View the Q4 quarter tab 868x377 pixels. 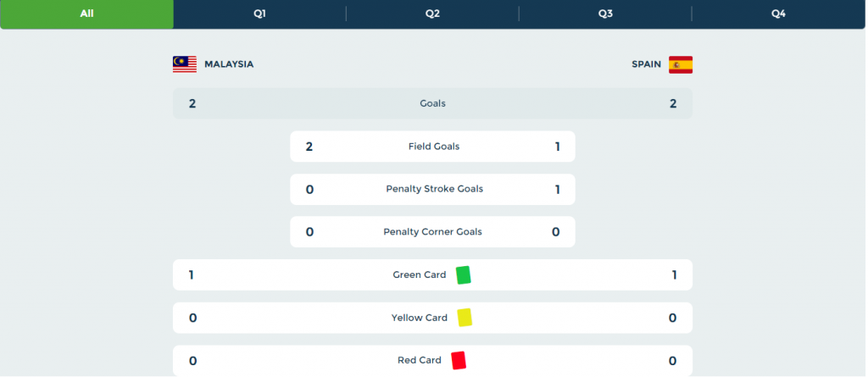(778, 14)
